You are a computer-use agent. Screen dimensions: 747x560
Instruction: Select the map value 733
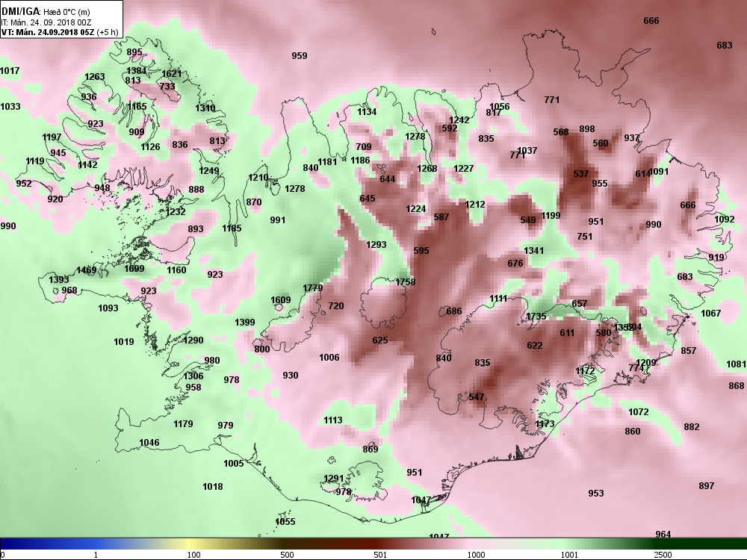pyautogui.click(x=167, y=87)
